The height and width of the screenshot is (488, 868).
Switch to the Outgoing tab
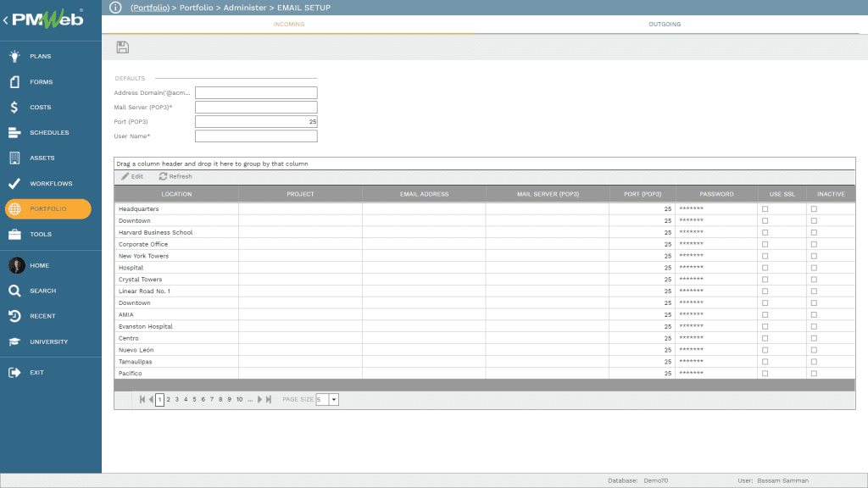coord(665,25)
